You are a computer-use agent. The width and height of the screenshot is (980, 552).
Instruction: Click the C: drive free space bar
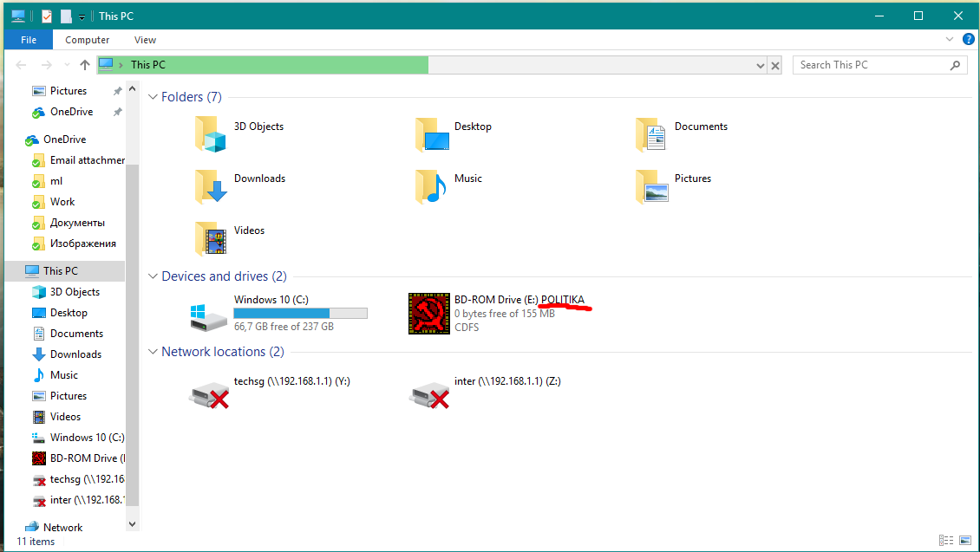(301, 314)
